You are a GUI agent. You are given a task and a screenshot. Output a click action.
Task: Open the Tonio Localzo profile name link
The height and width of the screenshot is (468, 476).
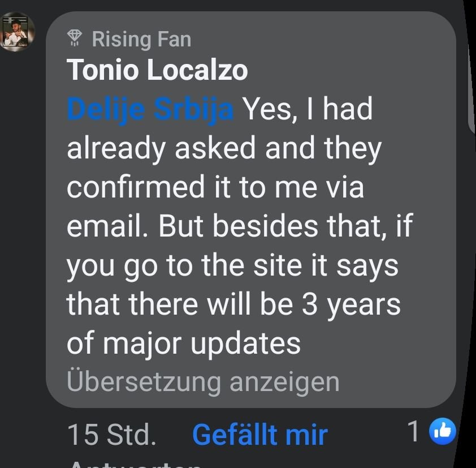(157, 70)
